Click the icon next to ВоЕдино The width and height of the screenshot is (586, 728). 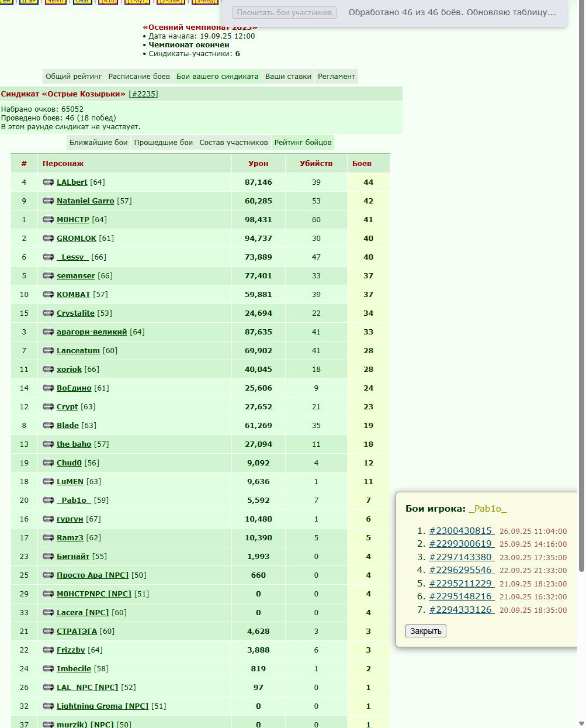(48, 388)
